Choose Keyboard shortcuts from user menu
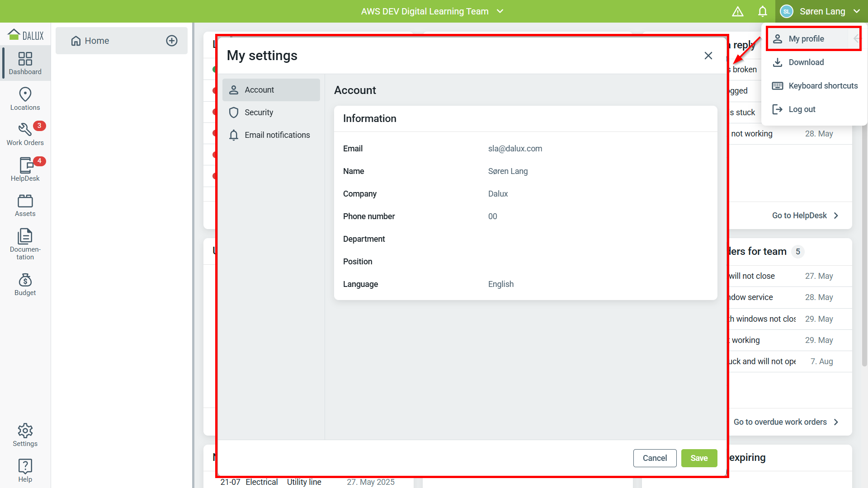This screenshot has width=868, height=488. pos(822,86)
